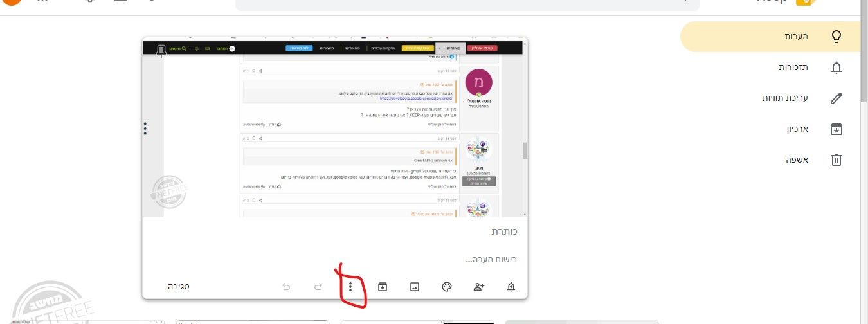The width and height of the screenshot is (868, 324).
Task: Click the undo arrow in note toolbar
Action: (x=286, y=287)
